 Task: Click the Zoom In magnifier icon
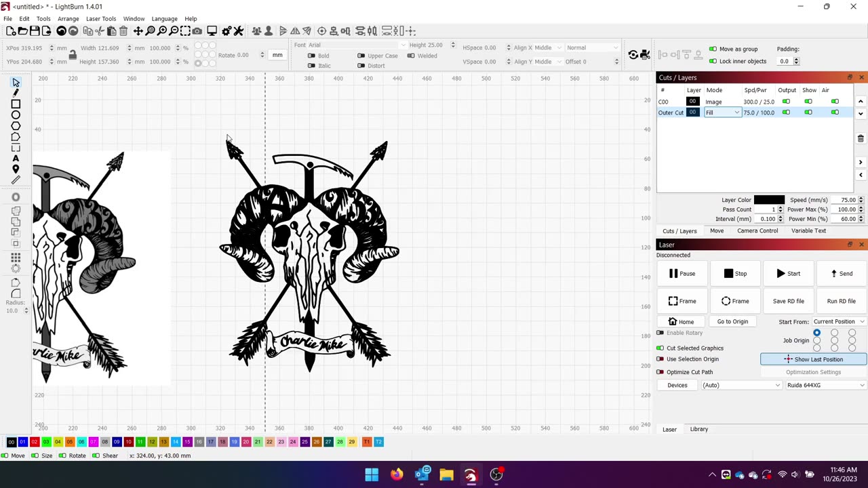(162, 31)
